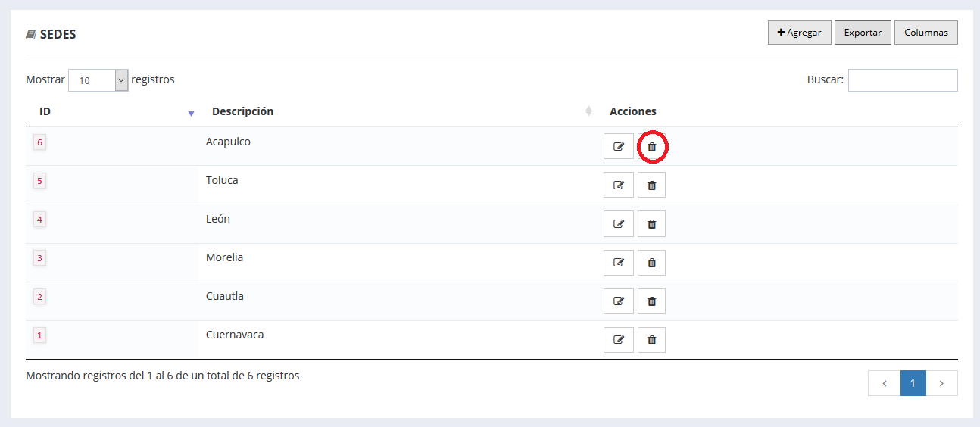This screenshot has width=980, height=427.
Task: Delete the Morelia record
Action: pos(651,263)
